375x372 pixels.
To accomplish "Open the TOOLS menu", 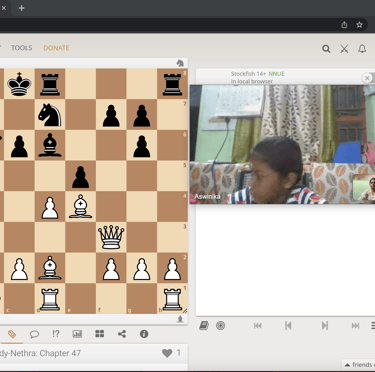I will [x=22, y=48].
